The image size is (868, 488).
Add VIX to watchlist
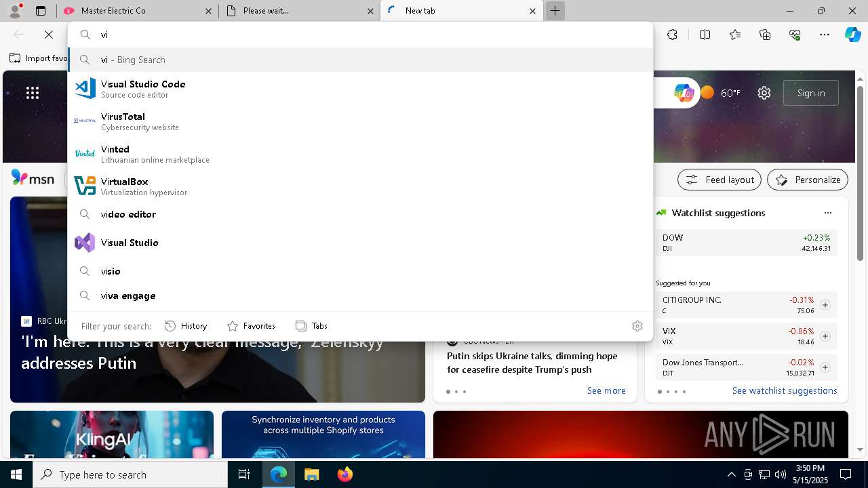825,336
